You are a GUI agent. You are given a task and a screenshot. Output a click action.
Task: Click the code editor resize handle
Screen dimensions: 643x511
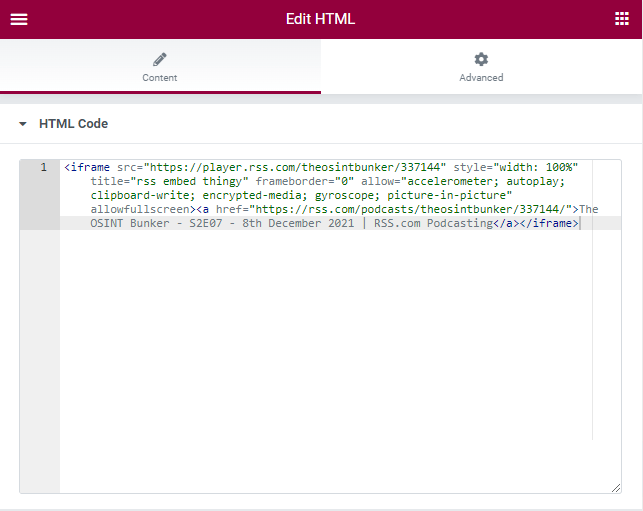(616, 488)
